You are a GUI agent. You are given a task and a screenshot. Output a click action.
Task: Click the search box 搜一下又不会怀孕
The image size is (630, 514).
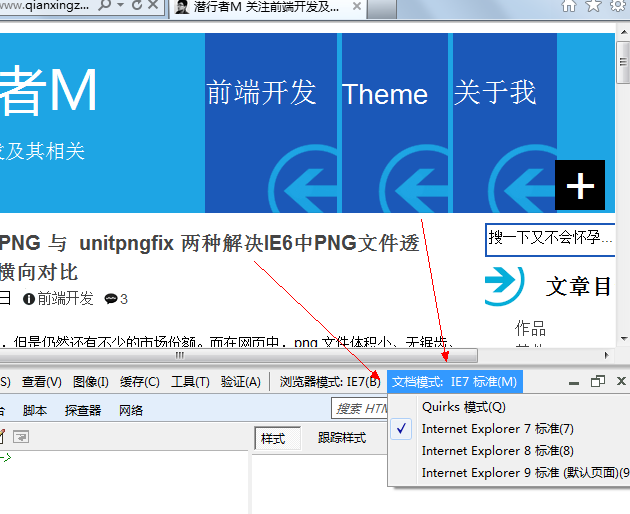550,240
